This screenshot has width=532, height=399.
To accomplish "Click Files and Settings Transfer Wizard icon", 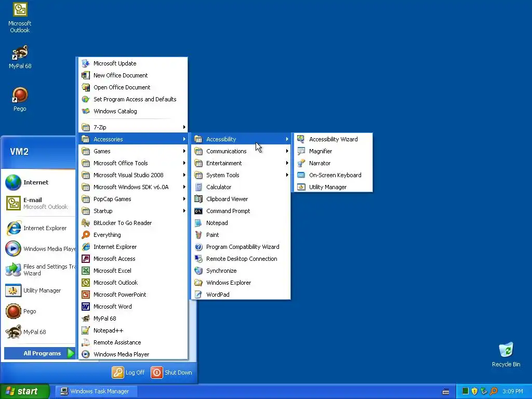I will [x=13, y=270].
